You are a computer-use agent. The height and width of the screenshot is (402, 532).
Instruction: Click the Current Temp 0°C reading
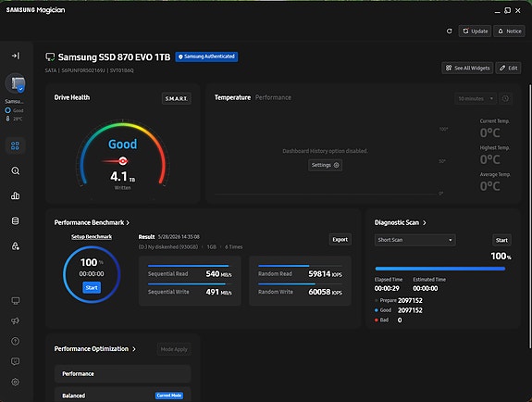click(490, 132)
